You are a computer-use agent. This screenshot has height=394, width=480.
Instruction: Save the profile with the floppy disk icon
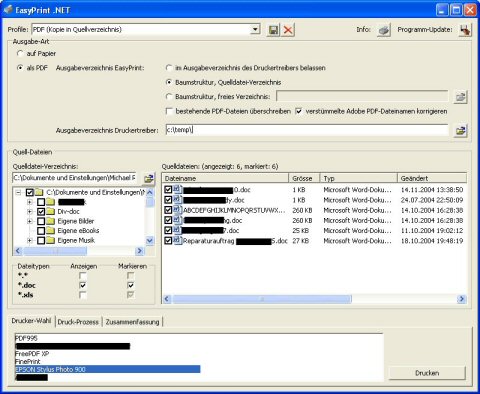pyautogui.click(x=273, y=30)
